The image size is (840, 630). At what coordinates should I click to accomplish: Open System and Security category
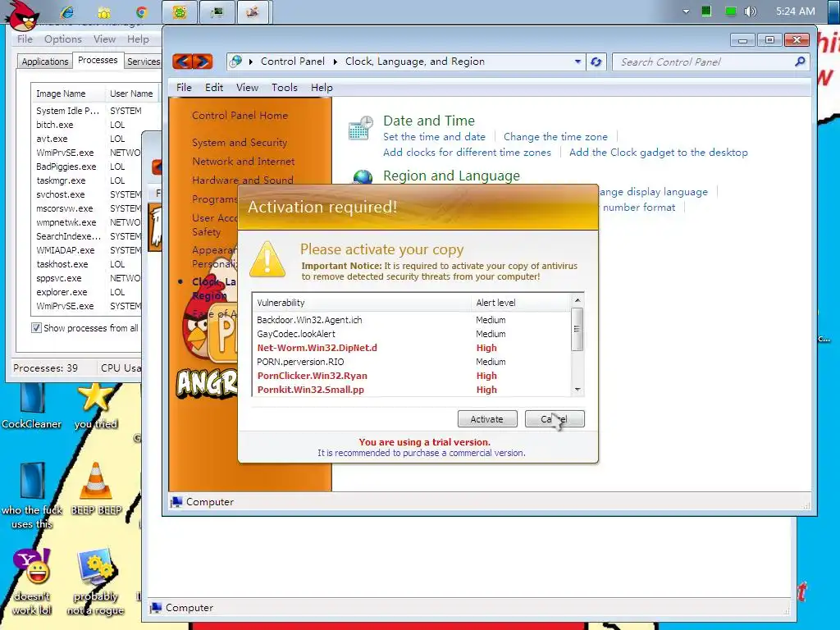(x=240, y=143)
